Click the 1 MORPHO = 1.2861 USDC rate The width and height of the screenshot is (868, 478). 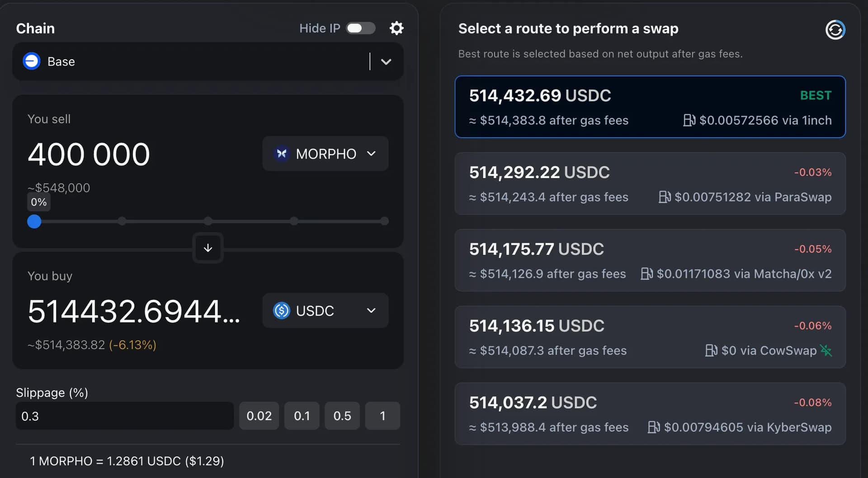(x=127, y=461)
